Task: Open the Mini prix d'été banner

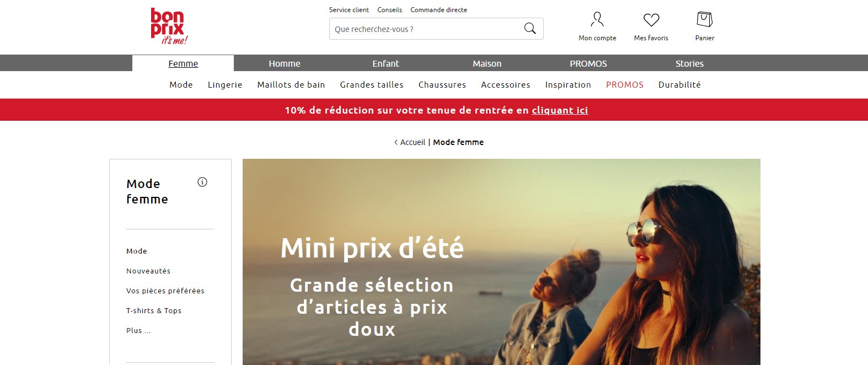Action: coord(501,262)
